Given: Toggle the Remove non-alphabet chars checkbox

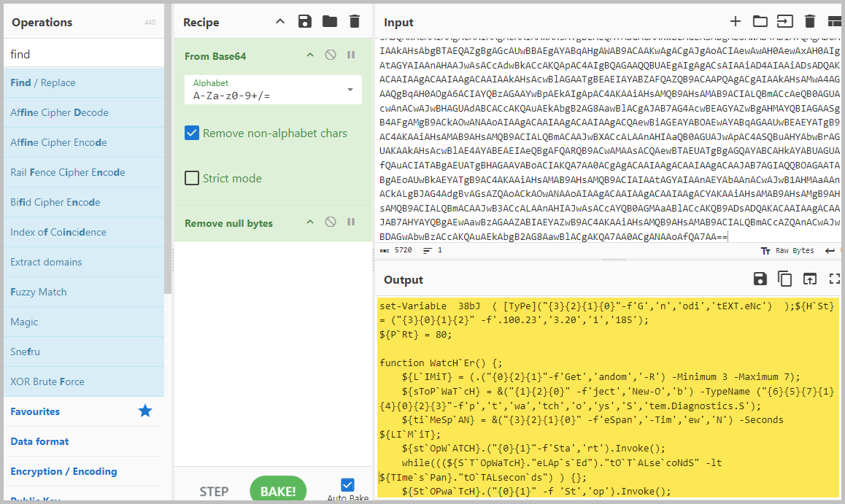Looking at the screenshot, I should [x=192, y=133].
